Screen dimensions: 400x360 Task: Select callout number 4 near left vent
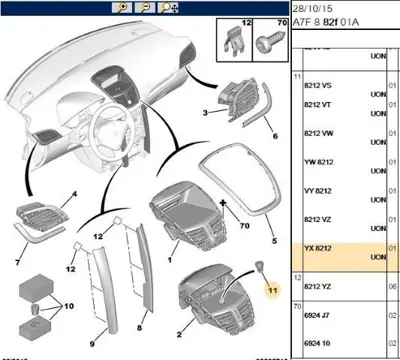[x=74, y=194]
